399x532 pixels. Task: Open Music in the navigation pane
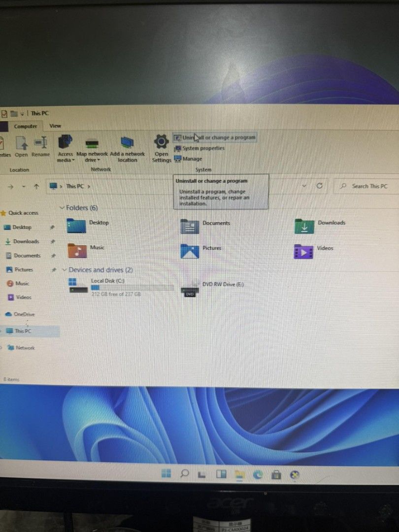pyautogui.click(x=22, y=283)
